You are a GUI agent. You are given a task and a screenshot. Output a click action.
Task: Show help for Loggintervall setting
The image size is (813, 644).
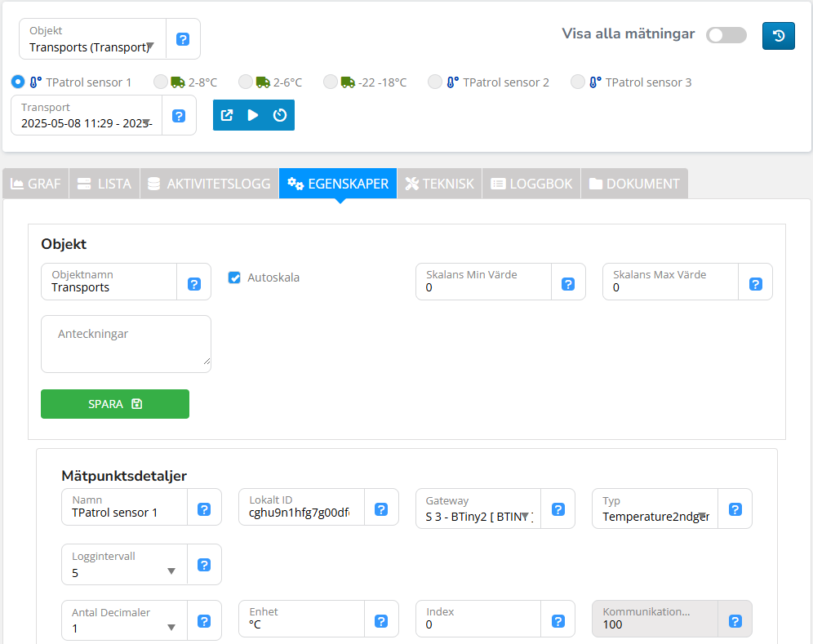(x=204, y=565)
